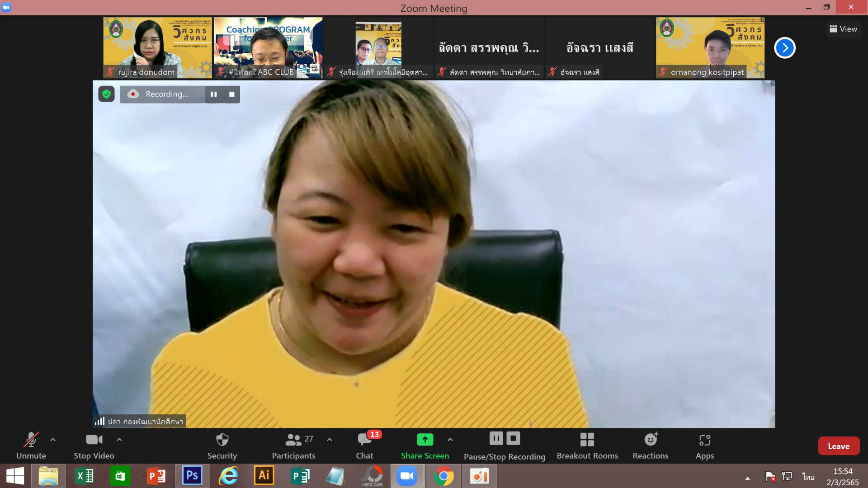Image resolution: width=868 pixels, height=488 pixels.
Task: Open Publisher from taskbar
Action: pos(300,476)
